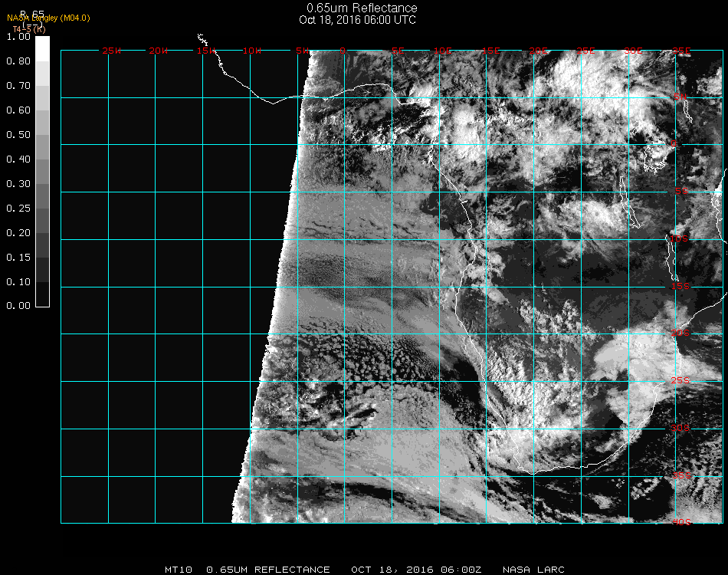Image resolution: width=728 pixels, height=575 pixels.
Task: Click the 15W longitude label
Action: coord(206,51)
